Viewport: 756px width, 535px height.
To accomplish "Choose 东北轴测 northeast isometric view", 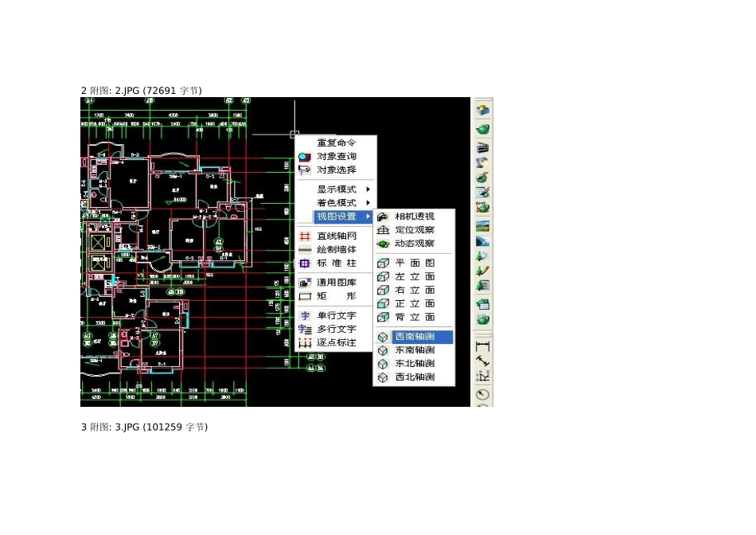I will [x=414, y=364].
